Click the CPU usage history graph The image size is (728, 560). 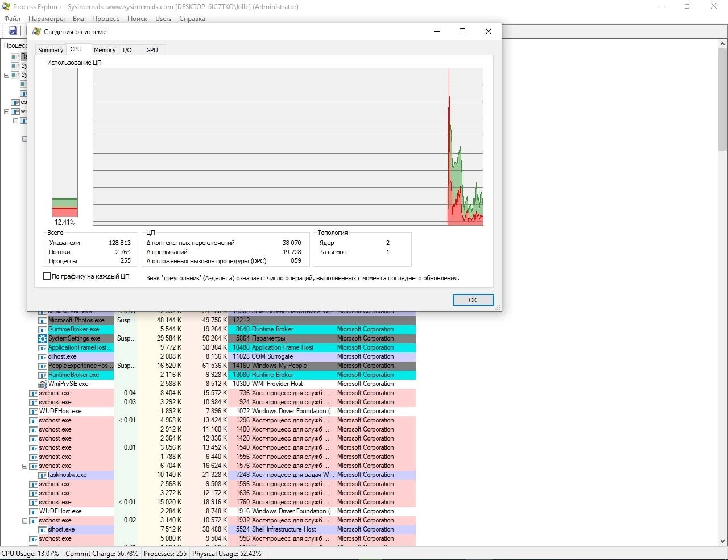288,147
